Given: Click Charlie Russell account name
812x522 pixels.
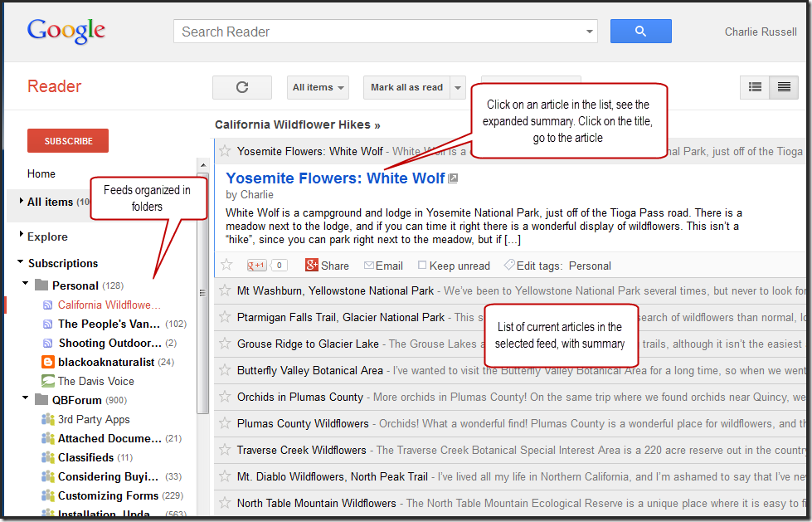Looking at the screenshot, I should click(761, 32).
